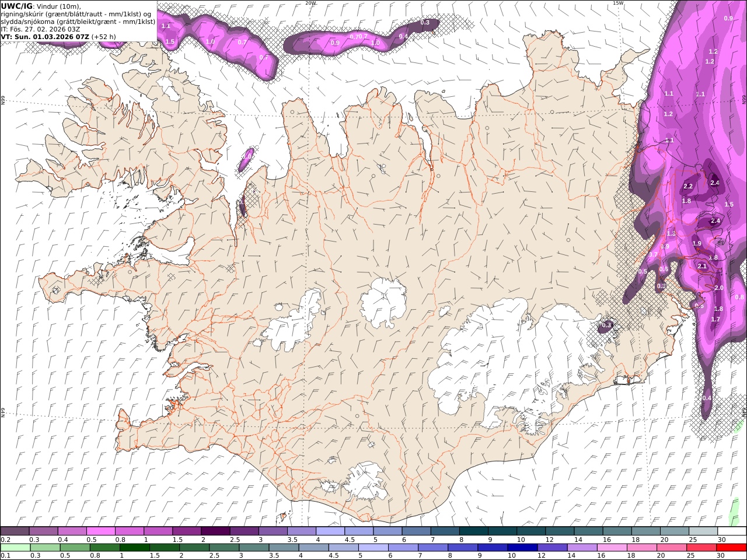Select the VT valid time line

click(x=58, y=37)
